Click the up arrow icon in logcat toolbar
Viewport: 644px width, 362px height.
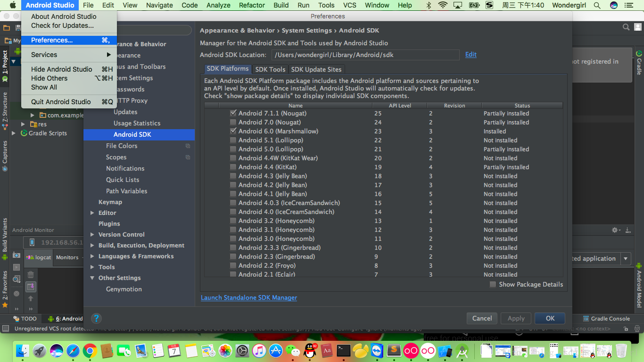(x=31, y=298)
